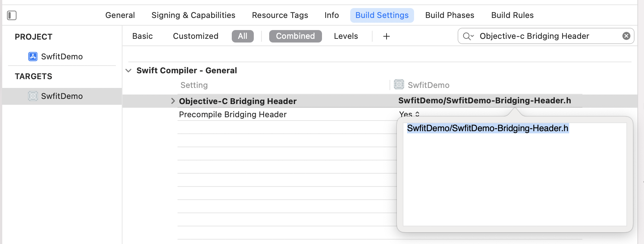Image resolution: width=644 pixels, height=244 pixels.
Task: Show All build settings
Action: coord(242,36)
